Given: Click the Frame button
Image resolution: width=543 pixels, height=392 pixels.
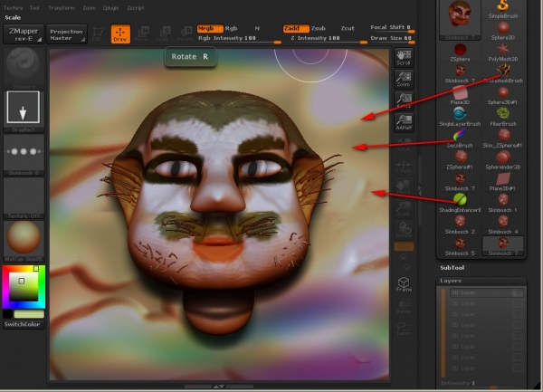Looking at the screenshot, I should (404, 284).
